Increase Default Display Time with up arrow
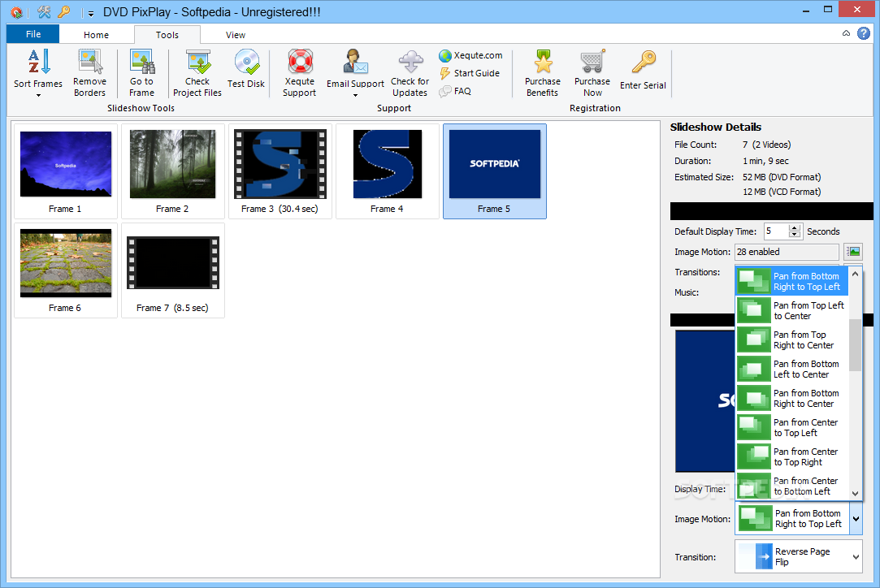The width and height of the screenshot is (880, 588). click(x=794, y=227)
